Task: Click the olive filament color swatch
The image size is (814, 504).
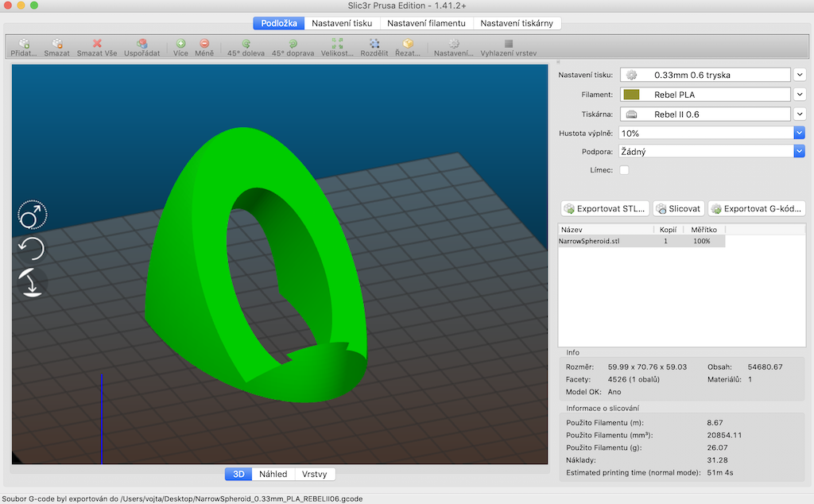Action: (x=631, y=95)
